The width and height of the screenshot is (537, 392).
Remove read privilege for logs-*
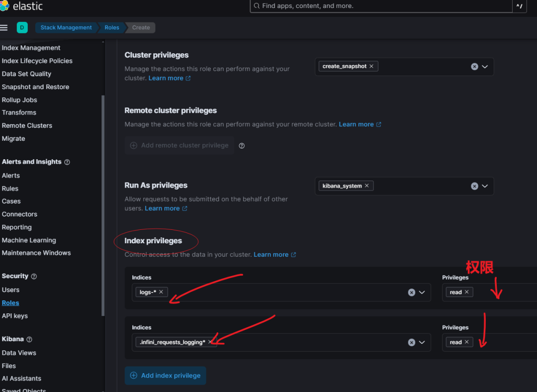(466, 292)
